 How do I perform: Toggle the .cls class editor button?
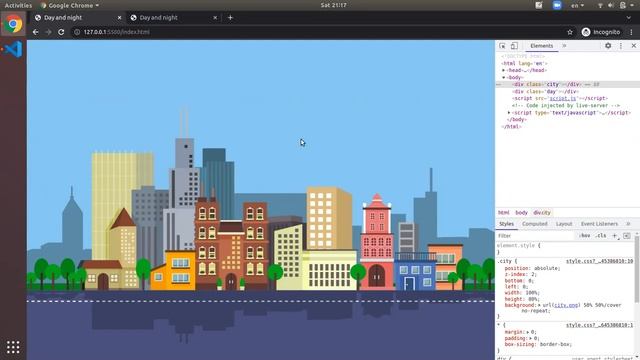[x=600, y=236]
